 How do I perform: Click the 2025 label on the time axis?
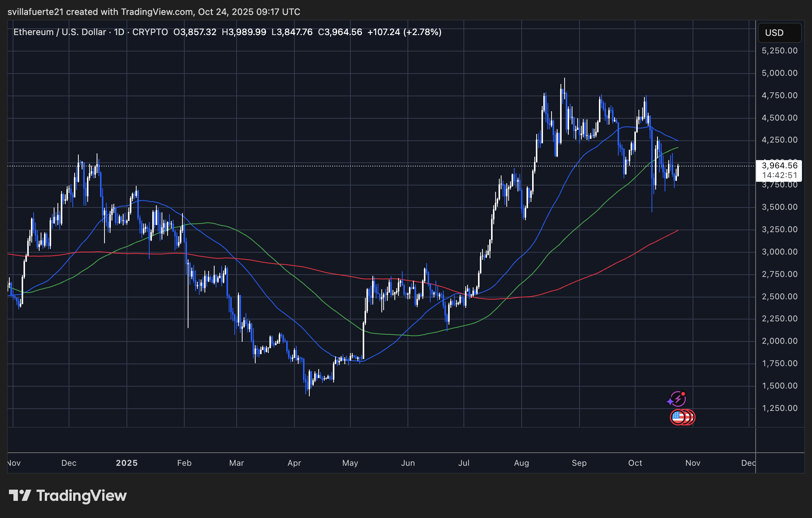point(127,463)
